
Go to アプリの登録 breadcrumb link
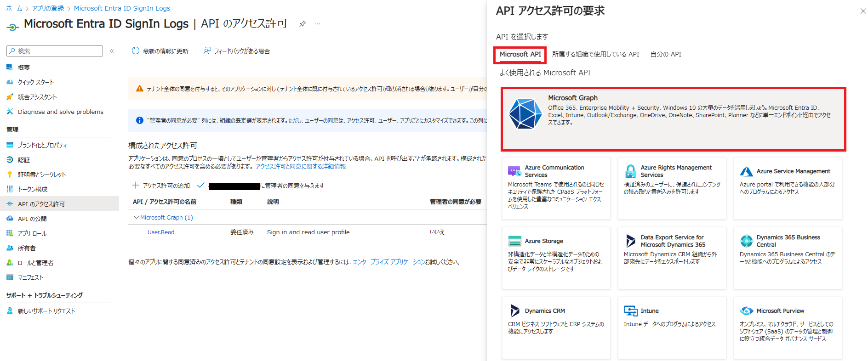(x=48, y=8)
